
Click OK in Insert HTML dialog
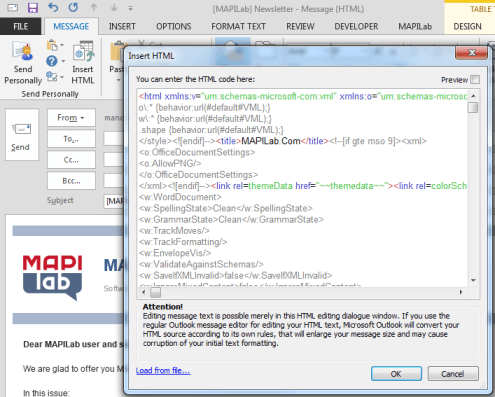coord(396,374)
